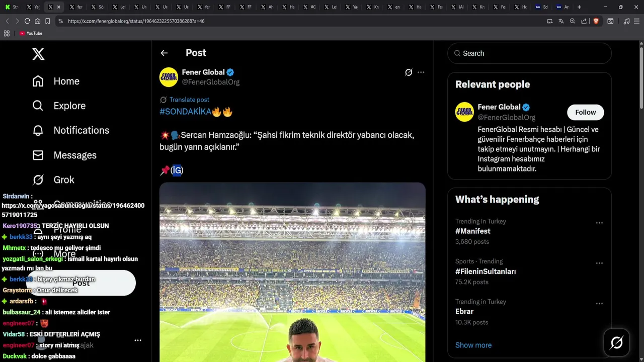Click Fener Global name in Relevant people

(x=499, y=107)
